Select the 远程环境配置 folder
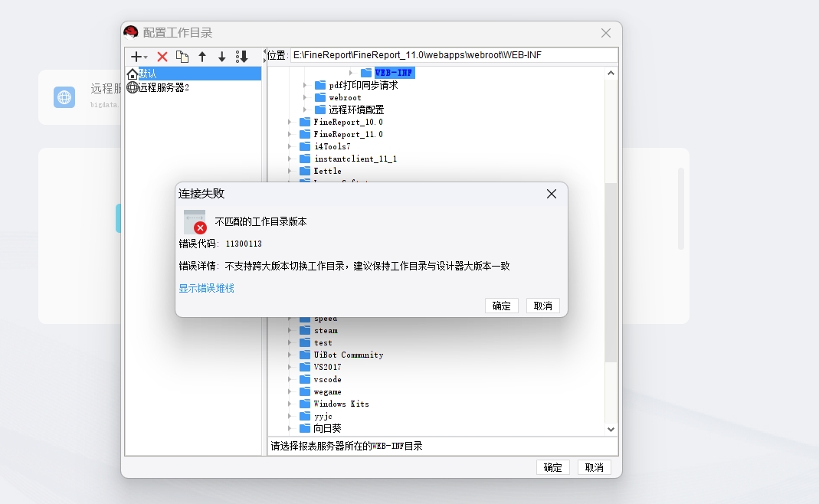 (x=356, y=110)
